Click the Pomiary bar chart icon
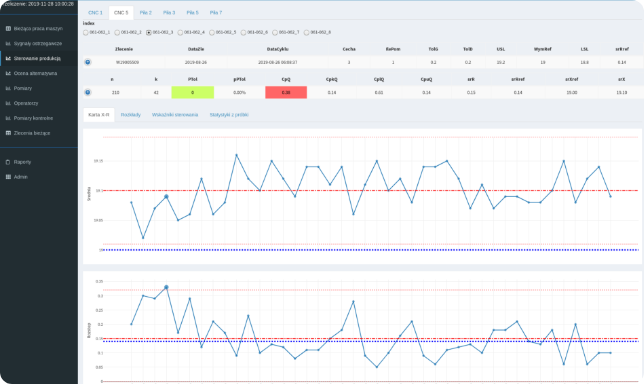The image size is (644, 384). pos(8,88)
